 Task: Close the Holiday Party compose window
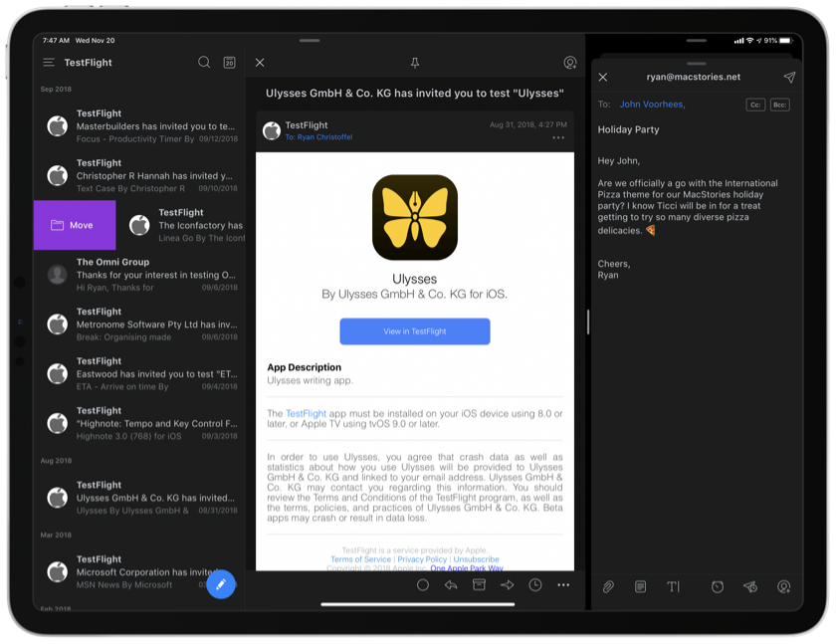click(x=603, y=78)
